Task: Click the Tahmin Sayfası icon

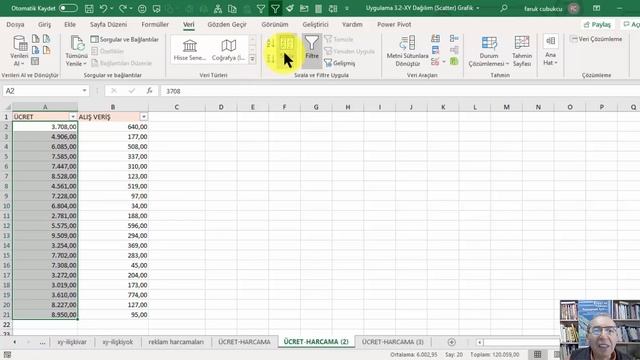Action: [522, 51]
